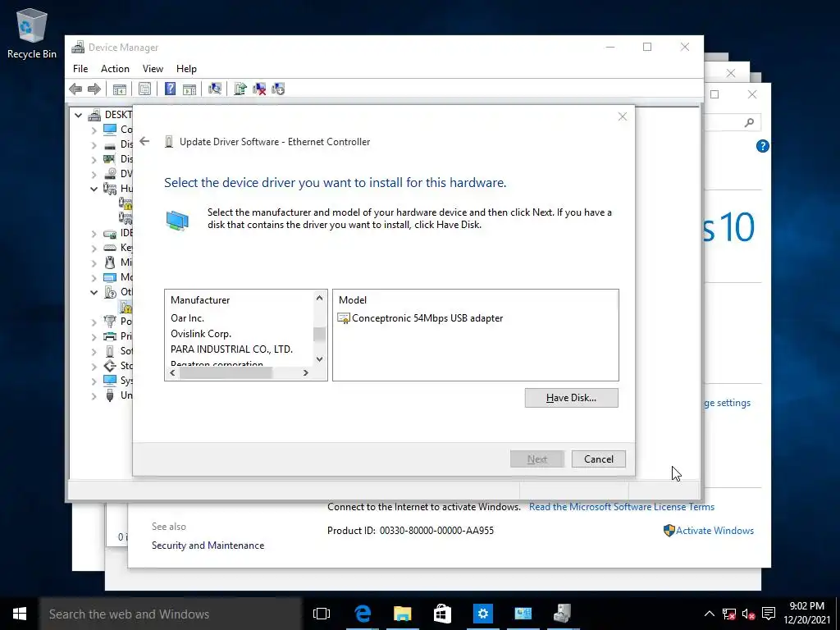Click the Search the web and Windows box
The image size is (840, 630).
(x=171, y=614)
